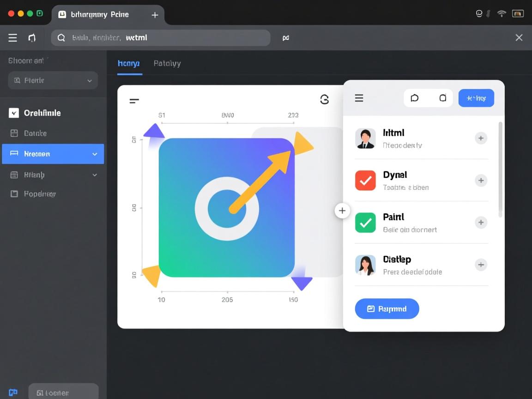Screen dimensions: 532x399
Task: Click the refresh icon on canvas card
Action: click(325, 99)
